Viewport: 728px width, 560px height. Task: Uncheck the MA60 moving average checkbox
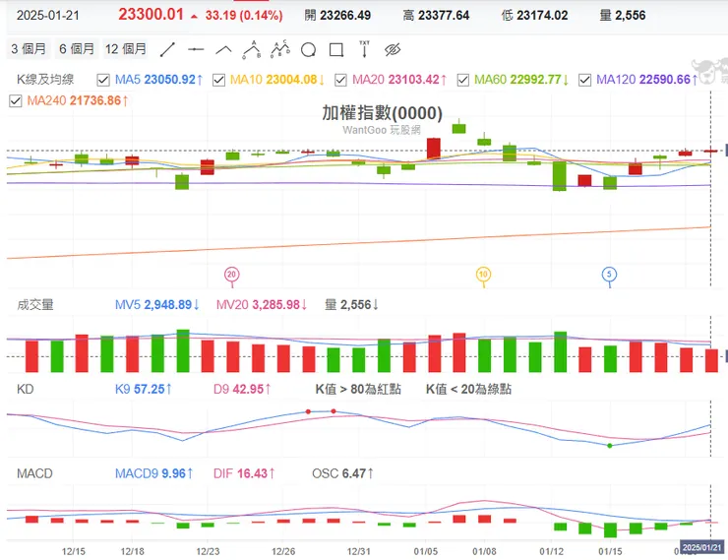click(463, 80)
